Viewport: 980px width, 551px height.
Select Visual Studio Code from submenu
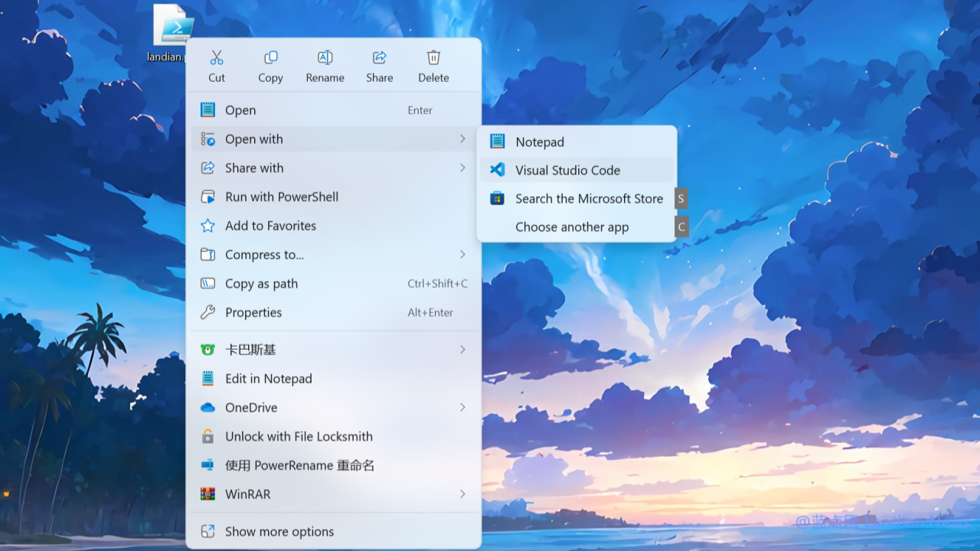click(x=567, y=170)
